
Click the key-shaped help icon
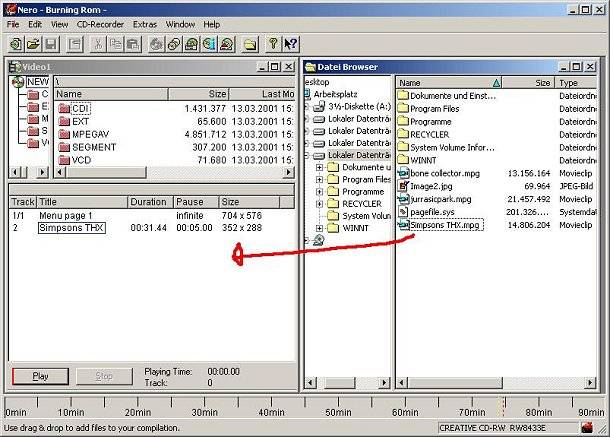[x=273, y=44]
